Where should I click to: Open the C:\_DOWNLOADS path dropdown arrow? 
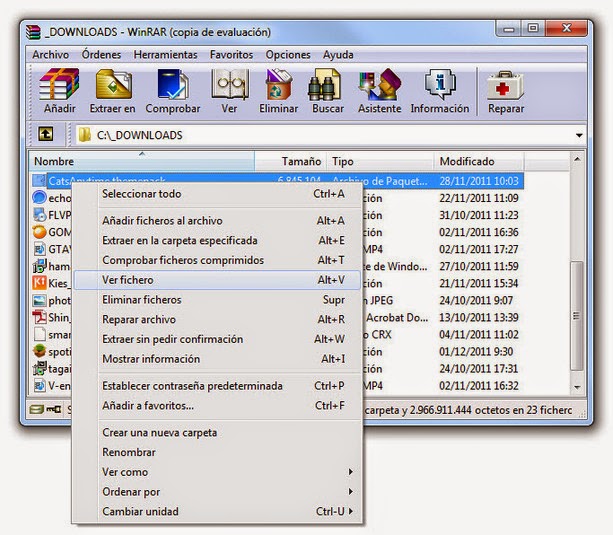click(x=579, y=135)
